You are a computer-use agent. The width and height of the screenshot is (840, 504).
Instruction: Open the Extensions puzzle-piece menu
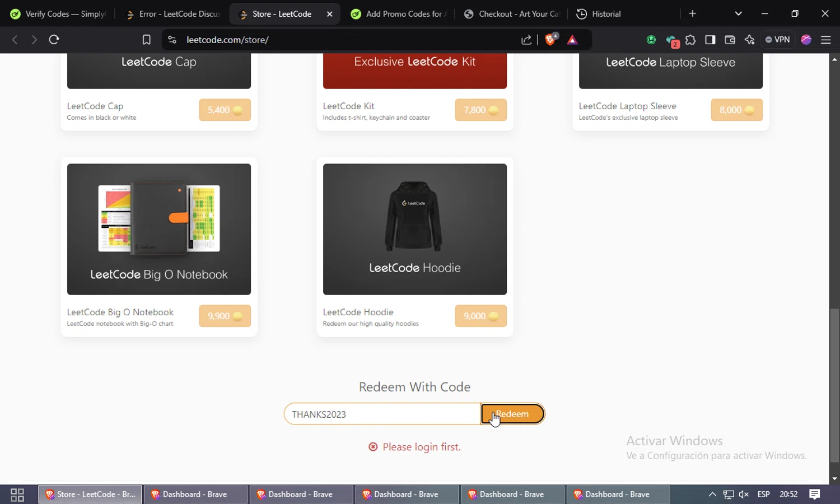click(x=690, y=40)
